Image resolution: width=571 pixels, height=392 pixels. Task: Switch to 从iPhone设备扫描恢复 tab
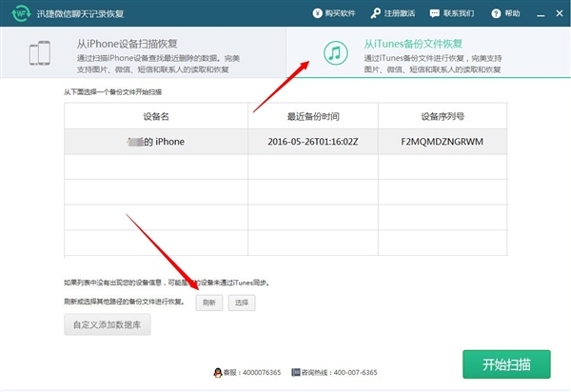(143, 52)
